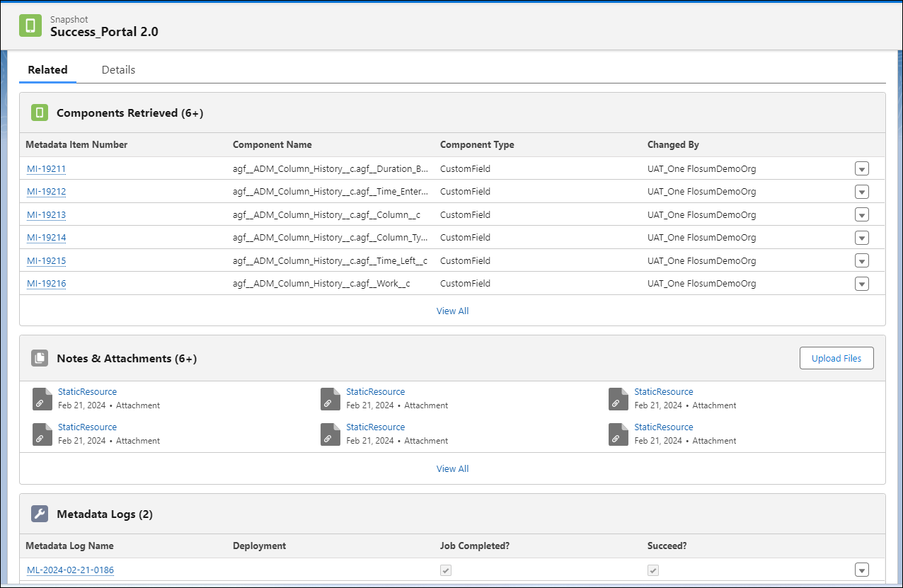
Task: Open the dropdown arrow for MI-19216
Action: tap(861, 284)
